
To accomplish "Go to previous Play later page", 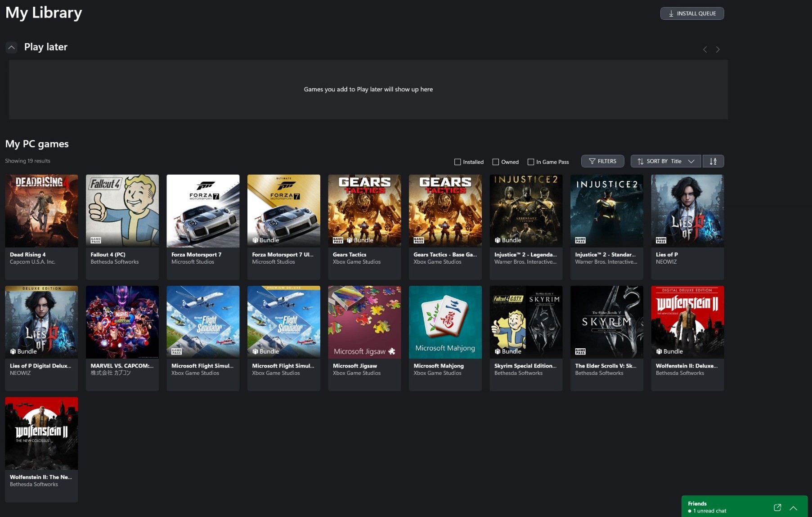I will tap(705, 49).
